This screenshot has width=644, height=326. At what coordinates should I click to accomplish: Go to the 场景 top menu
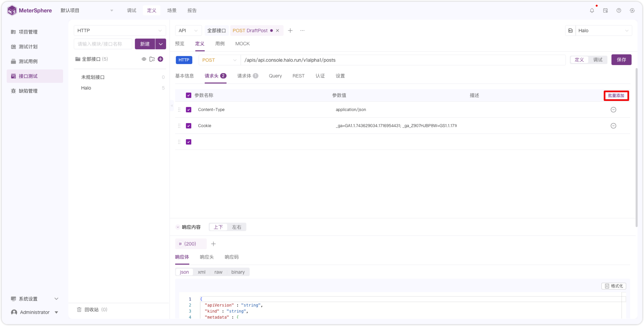point(172,10)
